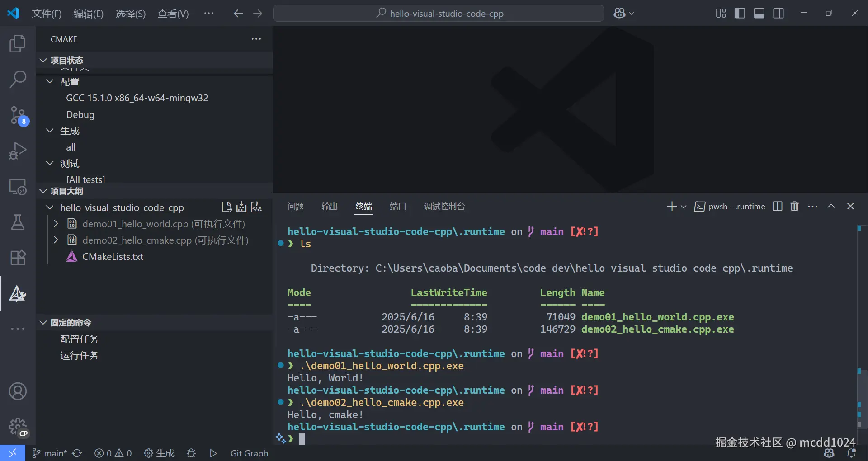The width and height of the screenshot is (868, 461).
Task: Close the terminal panel
Action: click(x=850, y=206)
